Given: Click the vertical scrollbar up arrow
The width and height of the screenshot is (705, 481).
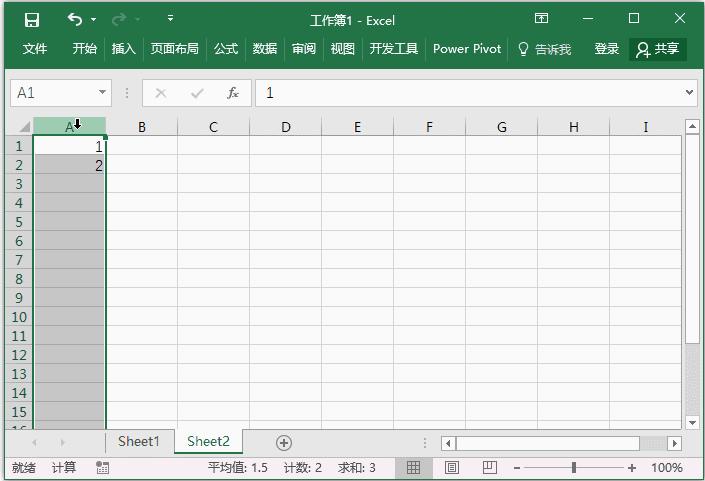Looking at the screenshot, I should point(692,126).
